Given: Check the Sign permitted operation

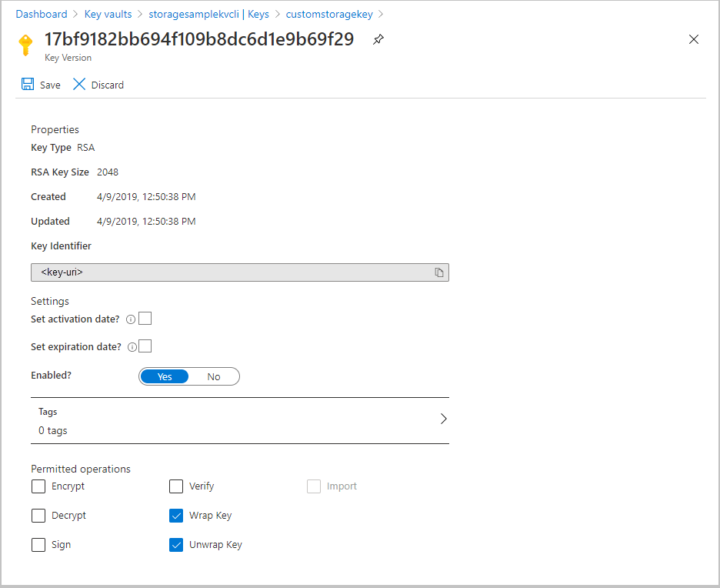Looking at the screenshot, I should coord(38,544).
